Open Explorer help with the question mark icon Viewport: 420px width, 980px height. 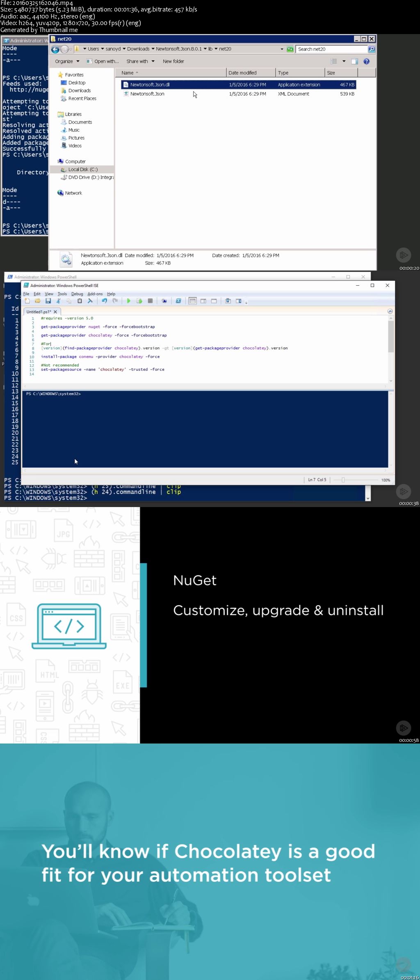click(366, 61)
